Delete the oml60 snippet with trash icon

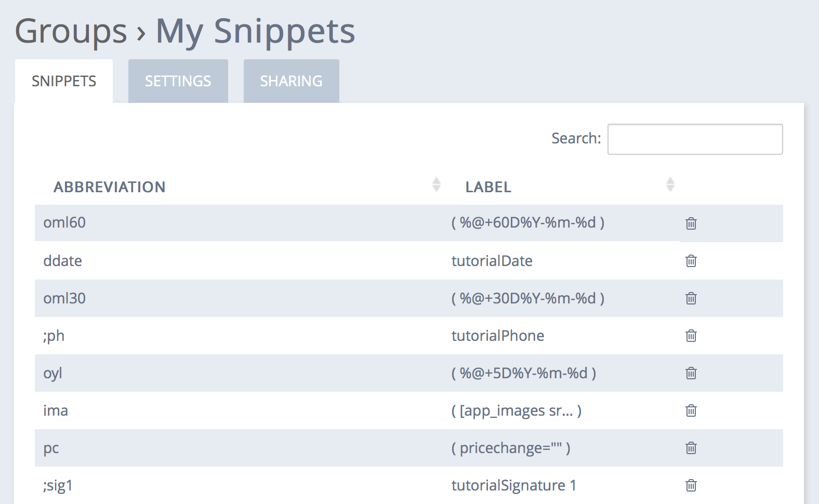(x=691, y=223)
